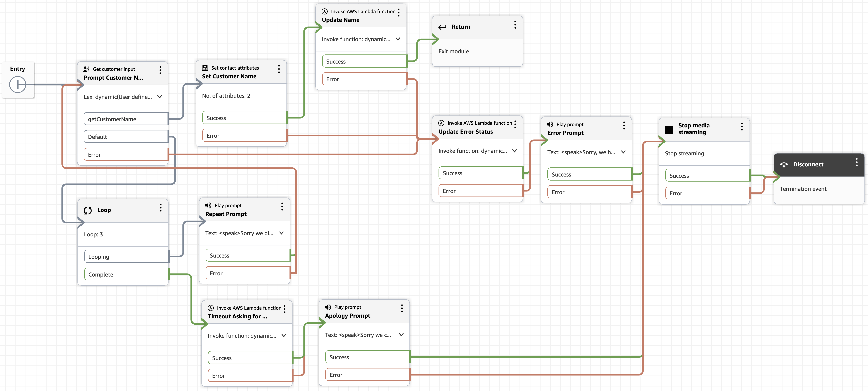
Task: Select the Looping branch on Loop block
Action: (126, 257)
